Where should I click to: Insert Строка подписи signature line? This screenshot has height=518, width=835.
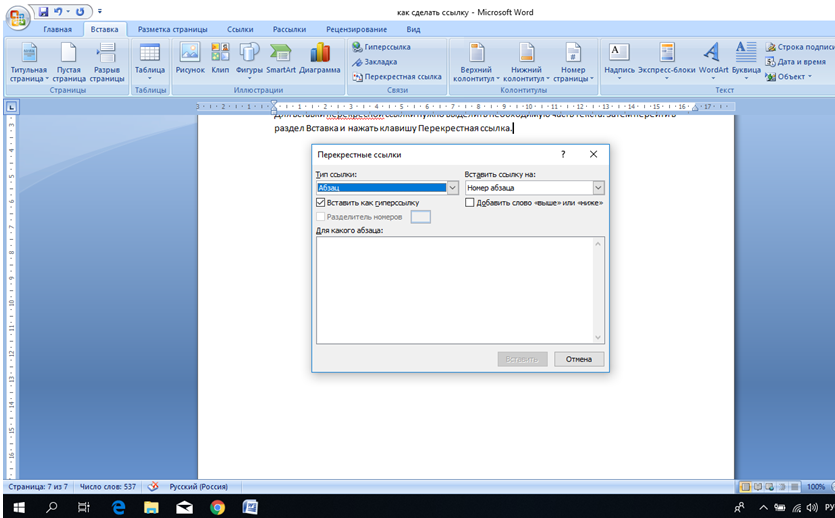(x=800, y=47)
